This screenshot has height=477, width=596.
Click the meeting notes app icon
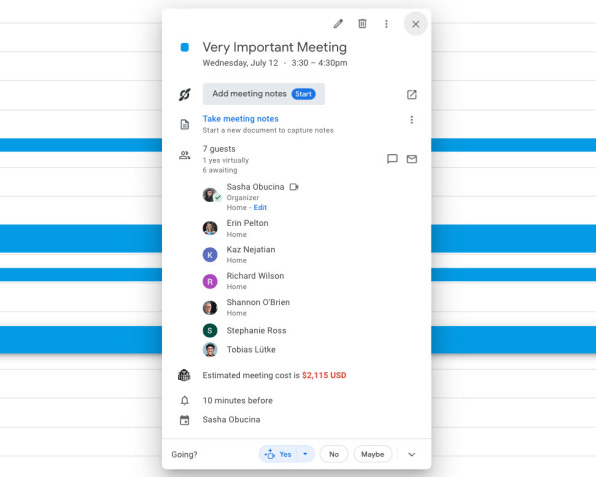tap(185, 94)
